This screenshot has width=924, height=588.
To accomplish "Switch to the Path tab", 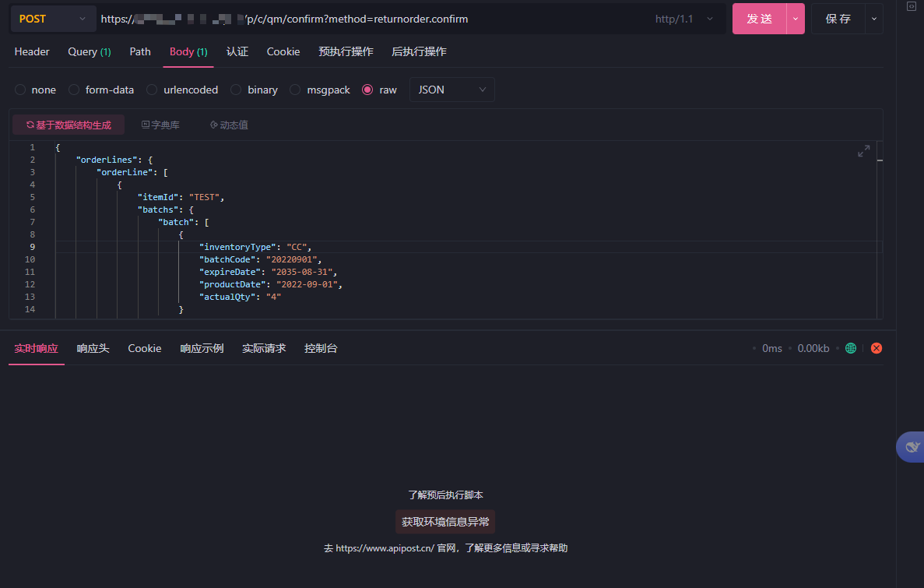I will 139,52.
